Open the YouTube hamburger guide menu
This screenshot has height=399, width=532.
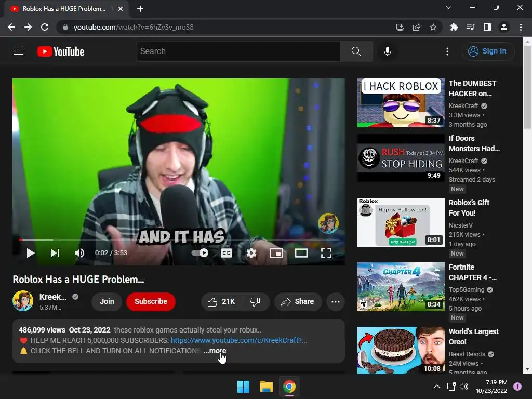(19, 51)
